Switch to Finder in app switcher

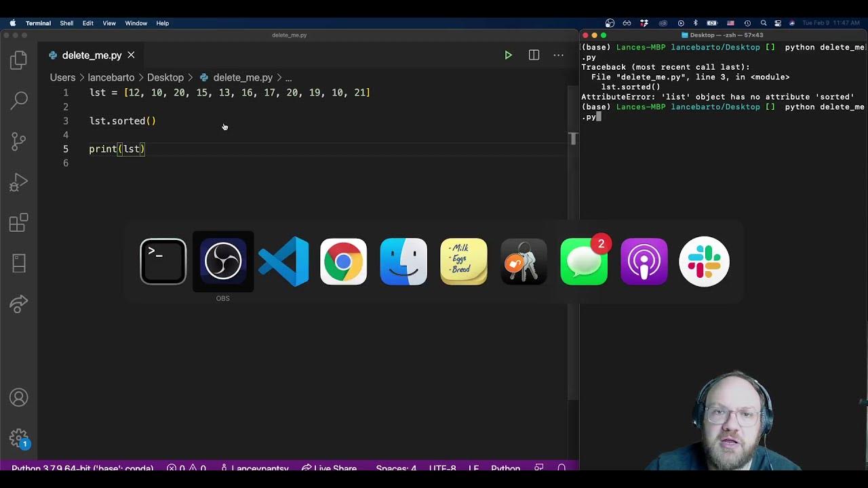click(403, 262)
